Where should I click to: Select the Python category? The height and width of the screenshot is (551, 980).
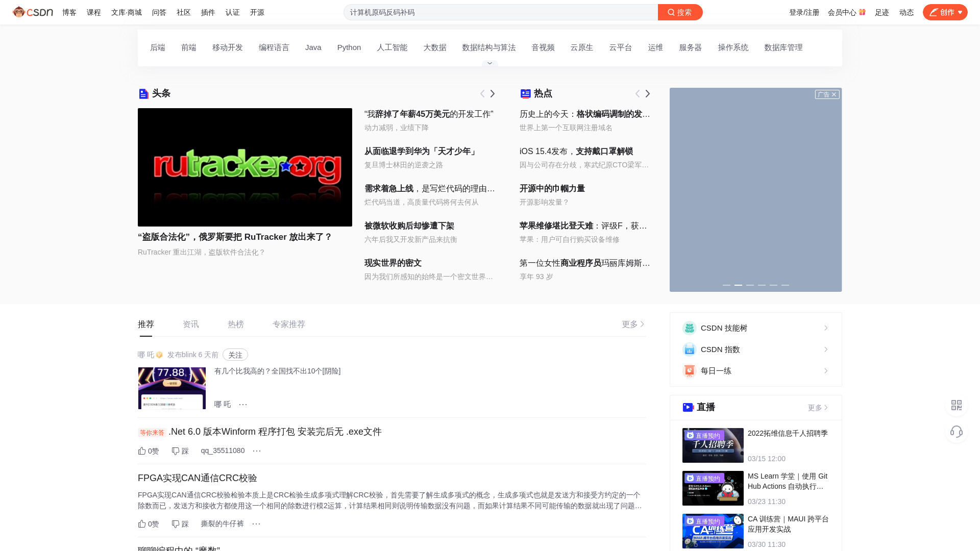click(x=349, y=47)
